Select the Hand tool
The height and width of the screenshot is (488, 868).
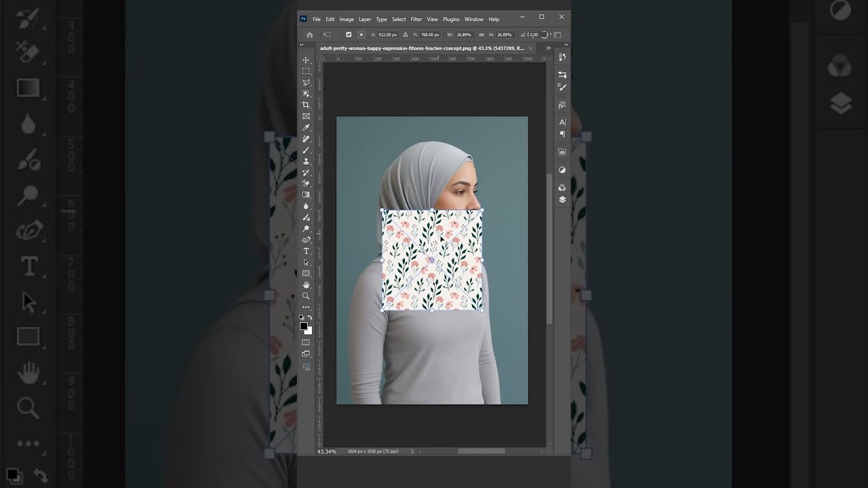click(306, 285)
